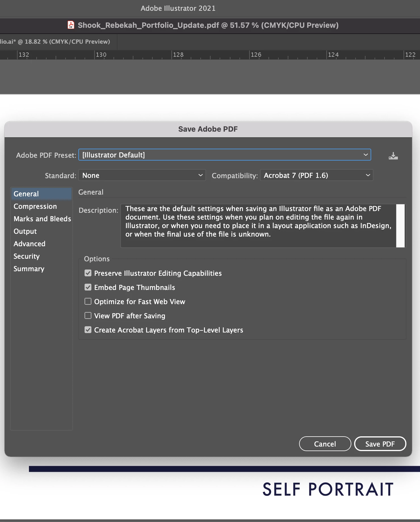Click the Save Adobe PDF dialog title

pyautogui.click(x=208, y=129)
